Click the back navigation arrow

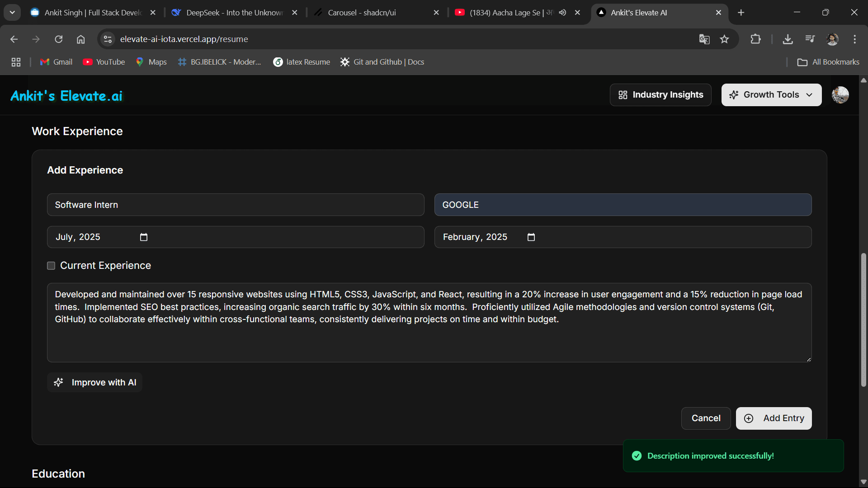pos(14,39)
